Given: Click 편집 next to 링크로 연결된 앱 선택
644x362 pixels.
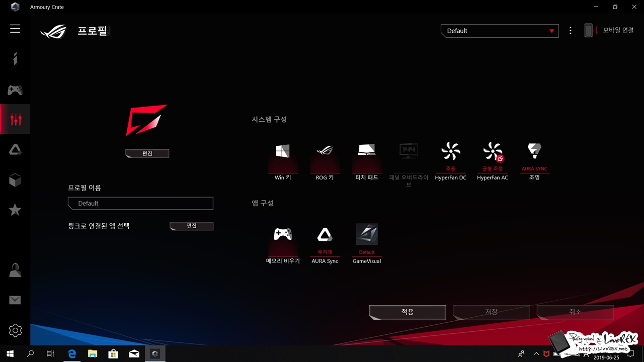Looking at the screenshot, I should pyautogui.click(x=192, y=226).
